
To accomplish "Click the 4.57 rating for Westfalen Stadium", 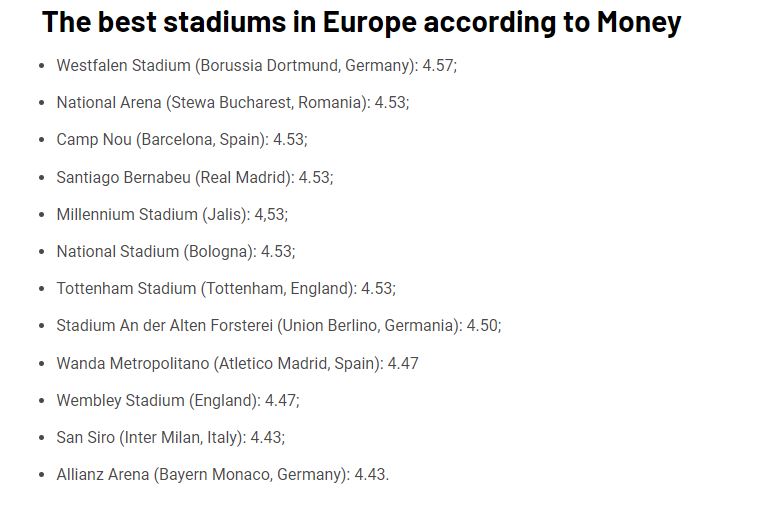I will click(x=438, y=65).
